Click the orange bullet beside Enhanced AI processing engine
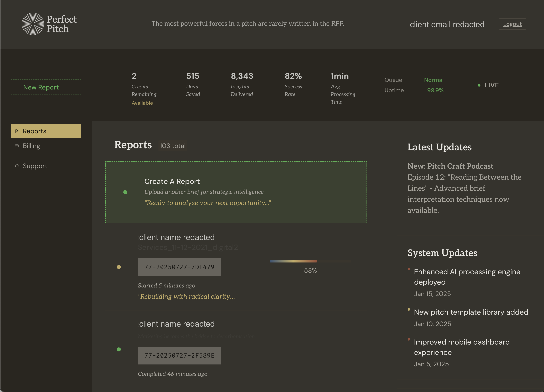The image size is (544, 392). (409, 269)
